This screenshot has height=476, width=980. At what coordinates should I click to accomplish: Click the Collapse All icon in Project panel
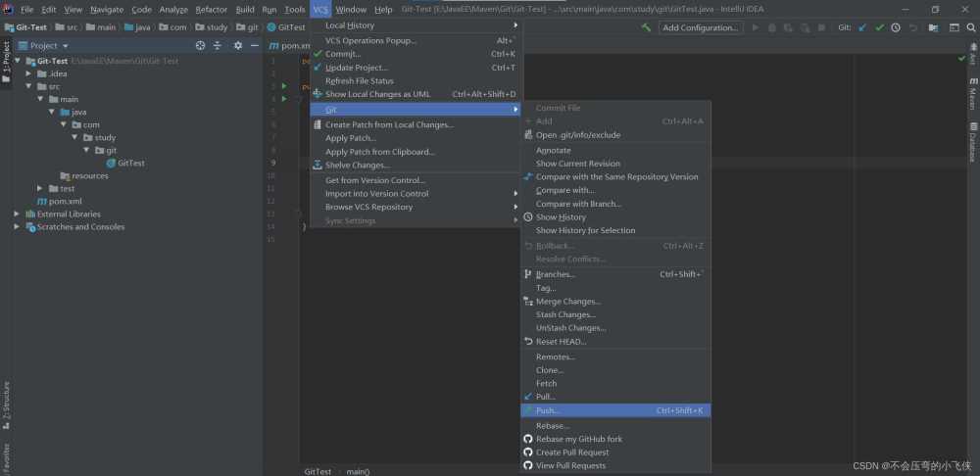click(x=217, y=46)
